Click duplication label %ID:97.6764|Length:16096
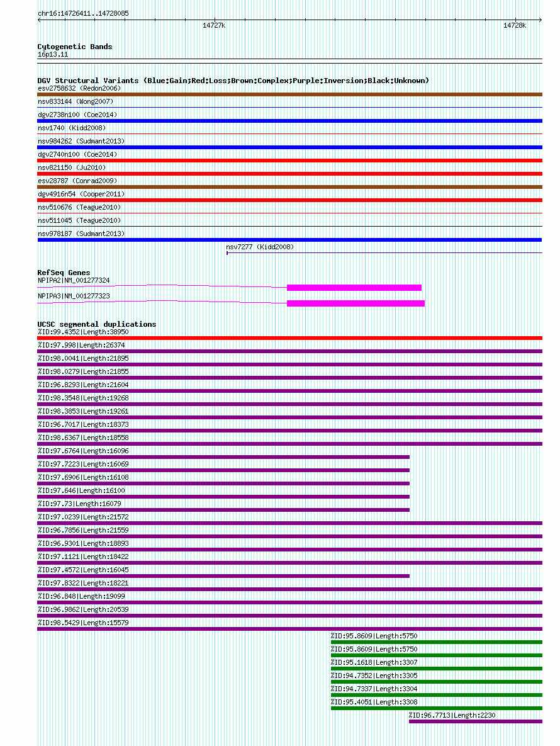Viewport: 560px width, 746px height. tap(83, 451)
